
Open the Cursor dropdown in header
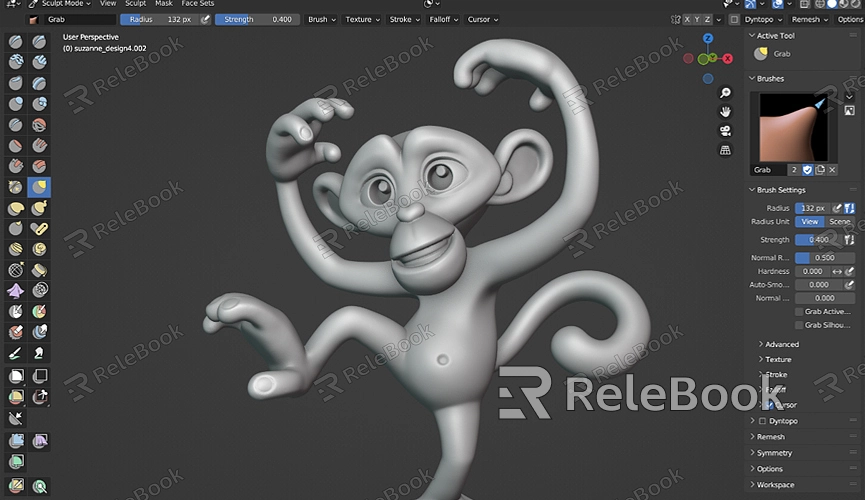483,19
